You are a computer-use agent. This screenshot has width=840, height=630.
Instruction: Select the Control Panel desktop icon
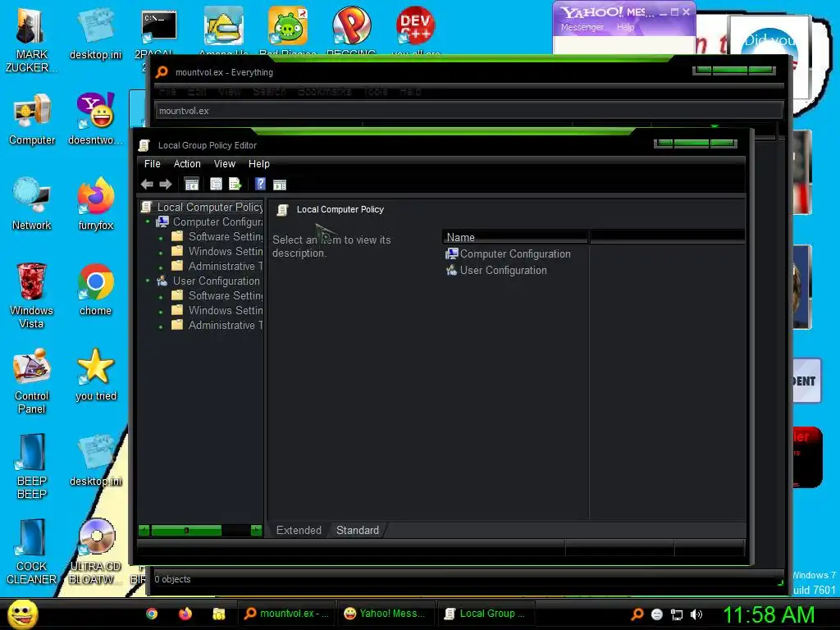[32, 381]
